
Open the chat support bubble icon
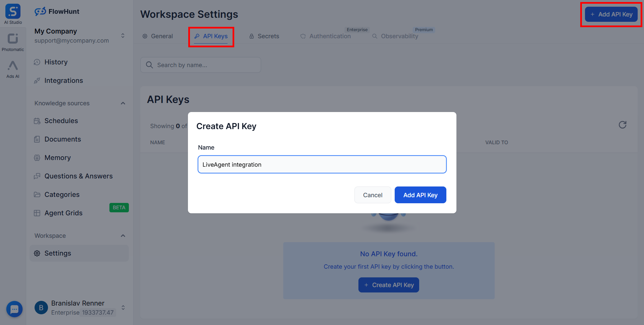[x=14, y=309]
